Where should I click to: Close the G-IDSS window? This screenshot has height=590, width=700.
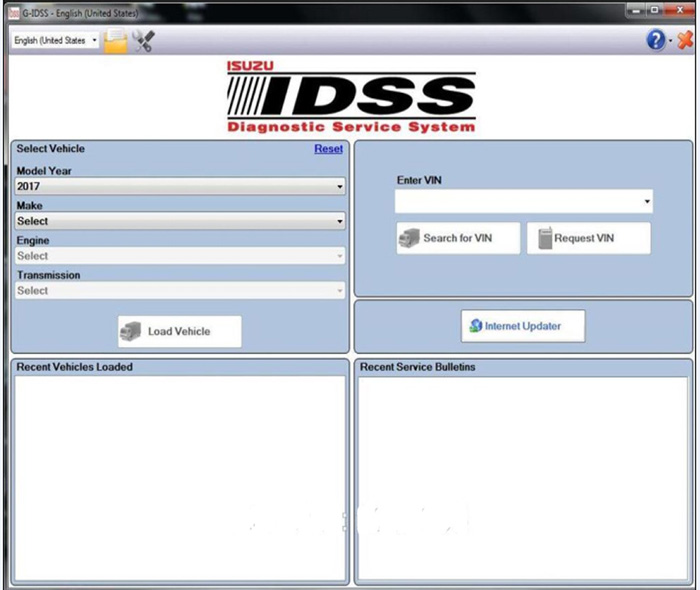[679, 10]
